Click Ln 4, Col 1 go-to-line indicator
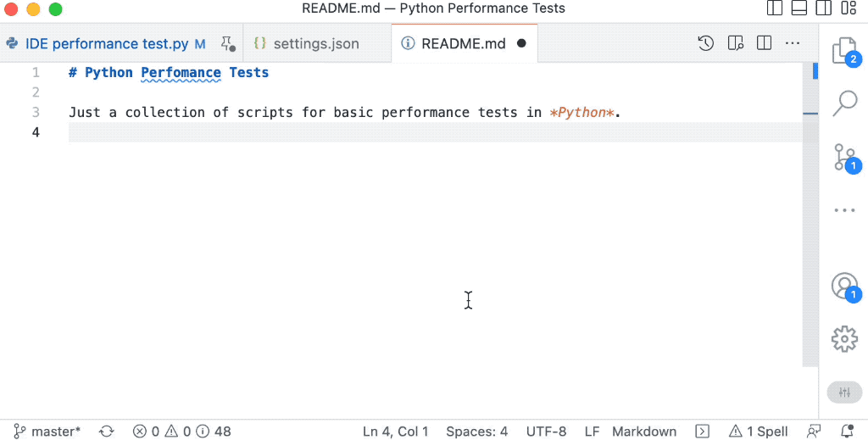The image size is (868, 440). tap(395, 432)
